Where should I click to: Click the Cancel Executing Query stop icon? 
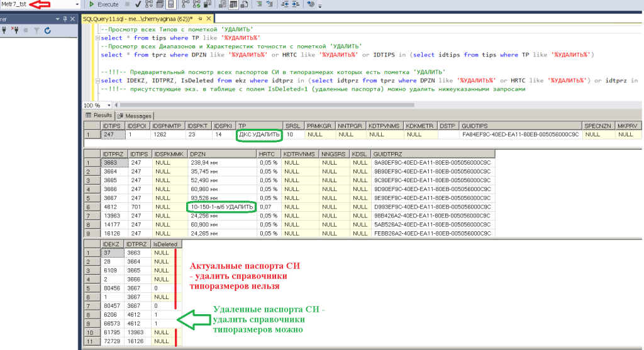pyautogui.click(x=127, y=4)
